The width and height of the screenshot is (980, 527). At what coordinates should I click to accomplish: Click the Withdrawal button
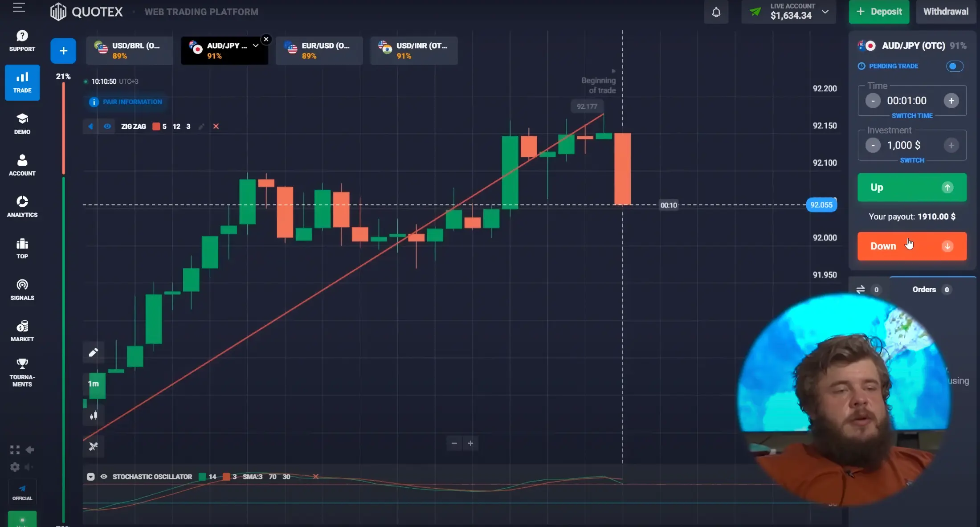(x=946, y=12)
